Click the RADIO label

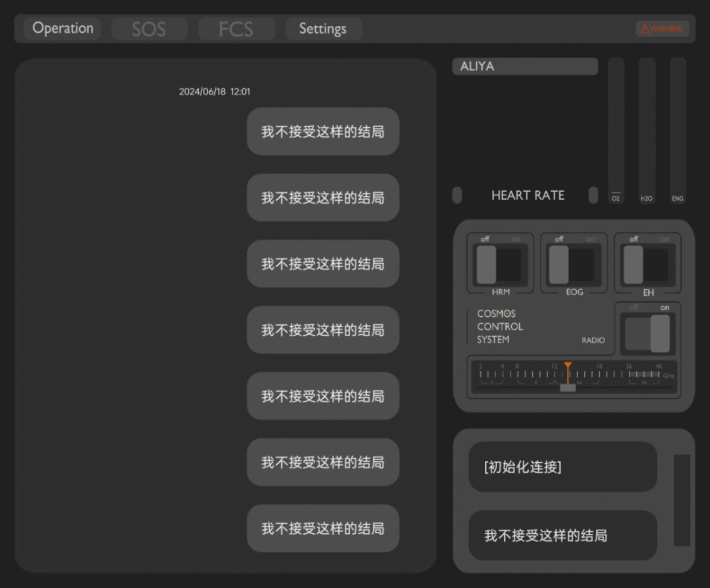click(x=593, y=340)
